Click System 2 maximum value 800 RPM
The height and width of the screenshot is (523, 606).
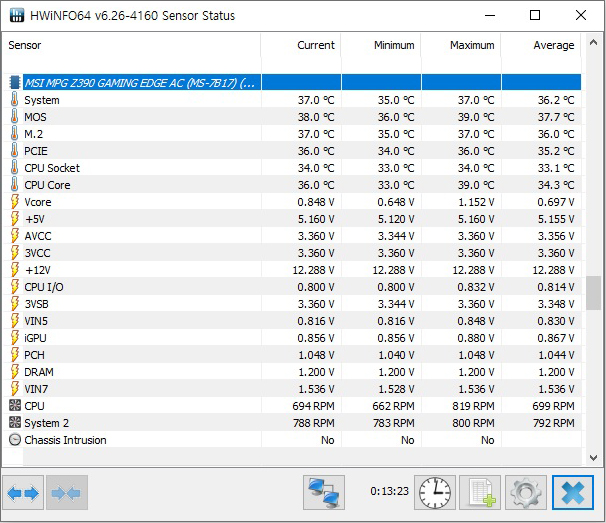[x=473, y=423]
